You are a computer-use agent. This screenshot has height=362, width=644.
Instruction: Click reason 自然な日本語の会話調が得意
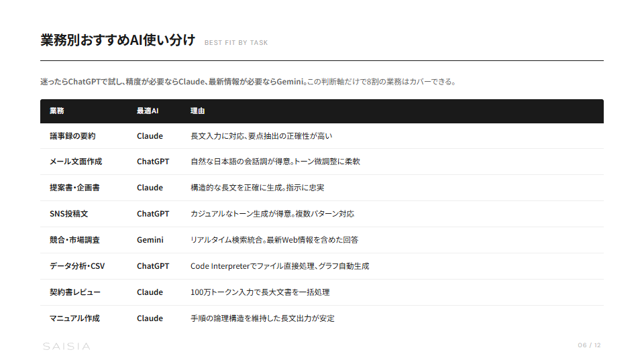point(275,162)
